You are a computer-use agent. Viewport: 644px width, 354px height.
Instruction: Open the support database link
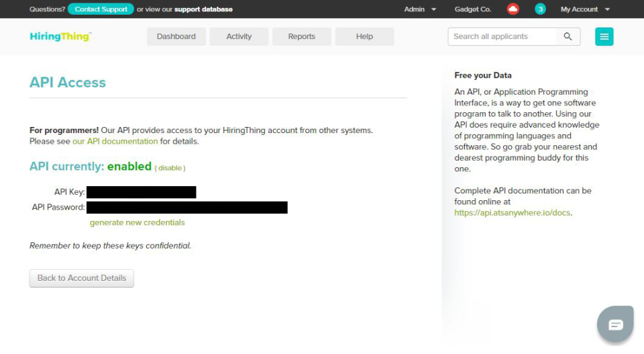[x=203, y=9]
